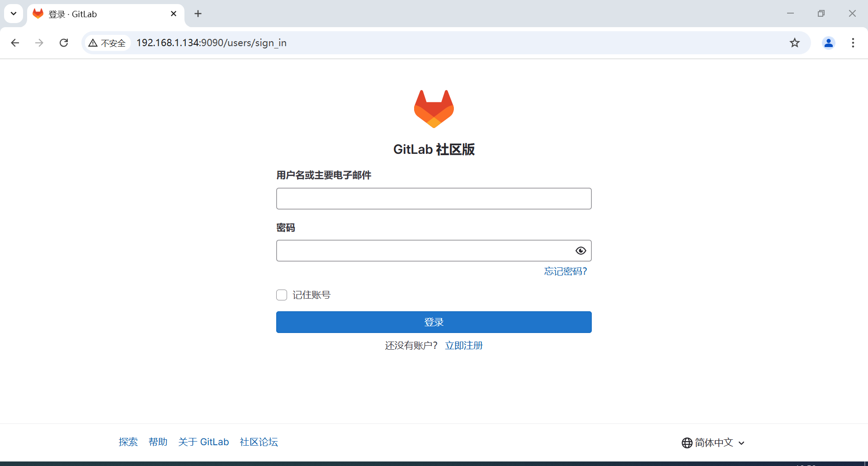Click the browser forward arrow
The height and width of the screenshot is (466, 868).
pyautogui.click(x=39, y=43)
